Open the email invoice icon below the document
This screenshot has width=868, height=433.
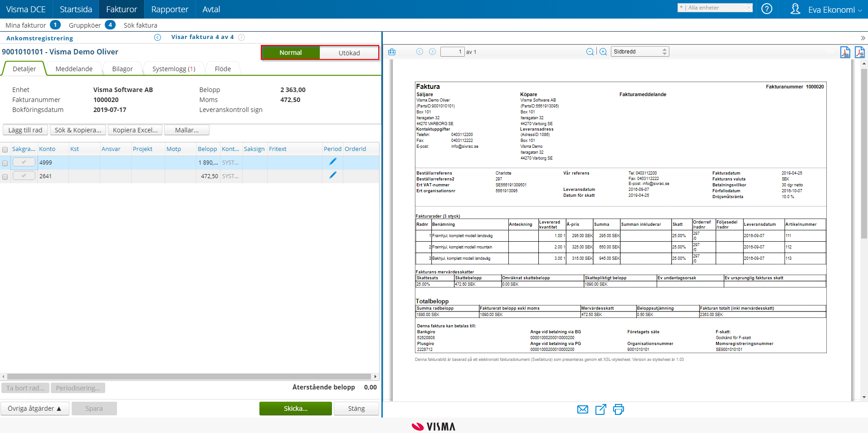click(583, 409)
